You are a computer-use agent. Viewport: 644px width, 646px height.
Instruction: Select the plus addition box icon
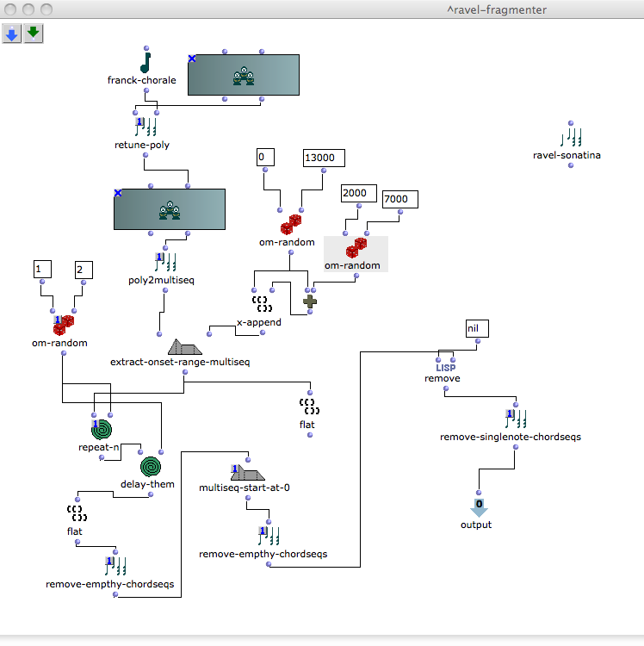click(310, 301)
